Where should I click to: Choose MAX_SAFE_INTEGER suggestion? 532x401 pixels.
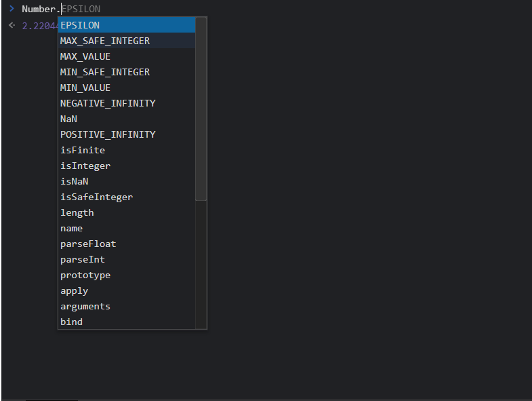pos(127,41)
